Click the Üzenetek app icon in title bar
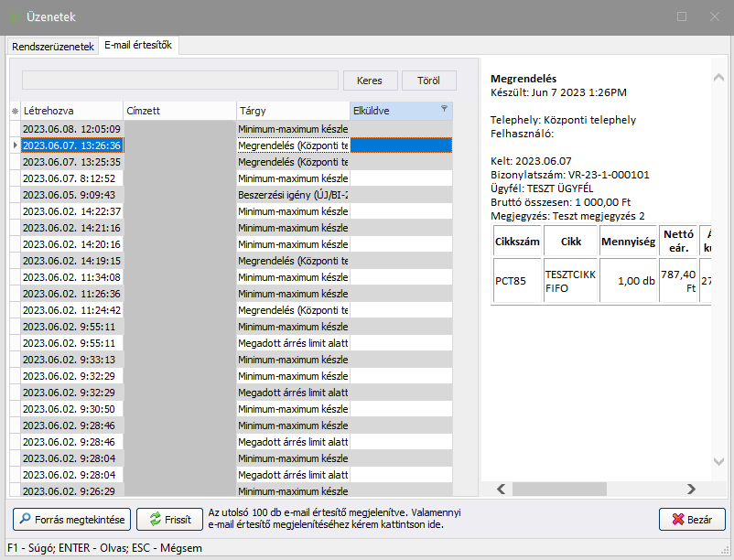734x560 pixels. [x=14, y=16]
